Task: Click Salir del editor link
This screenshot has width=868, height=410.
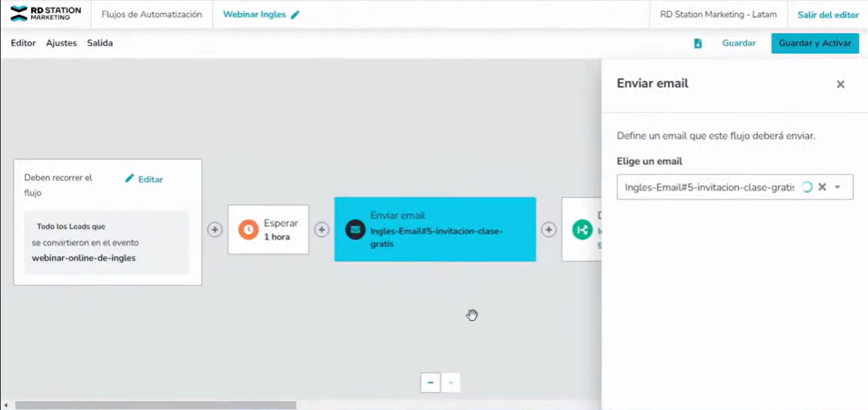Action: [x=828, y=15]
